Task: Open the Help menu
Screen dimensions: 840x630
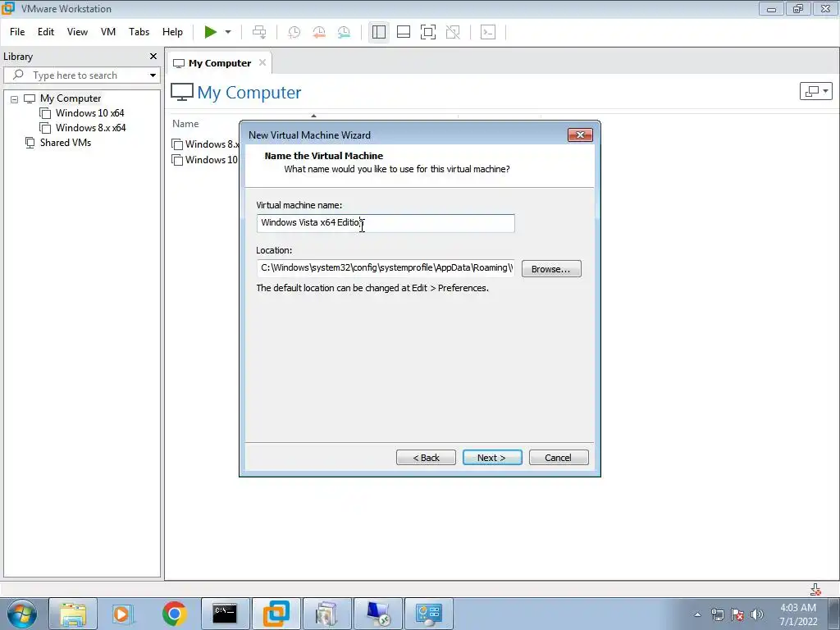Action: [172, 32]
